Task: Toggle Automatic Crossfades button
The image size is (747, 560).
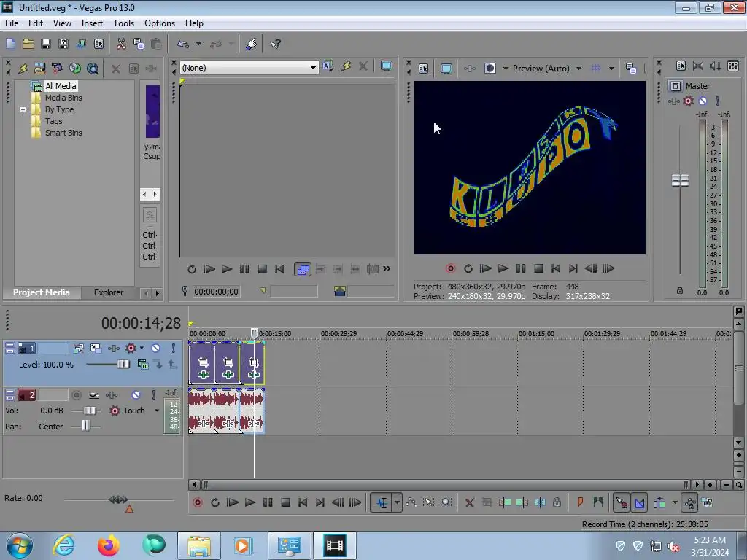Action: click(x=640, y=502)
